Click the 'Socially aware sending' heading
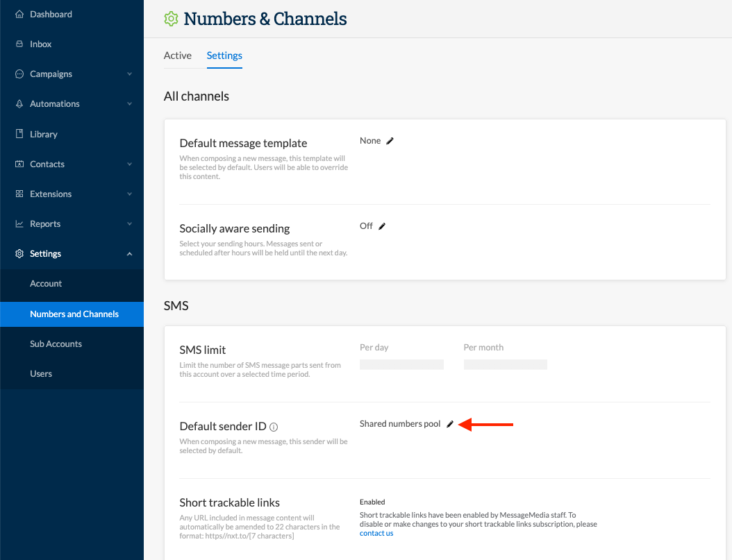The image size is (732, 560). (234, 228)
